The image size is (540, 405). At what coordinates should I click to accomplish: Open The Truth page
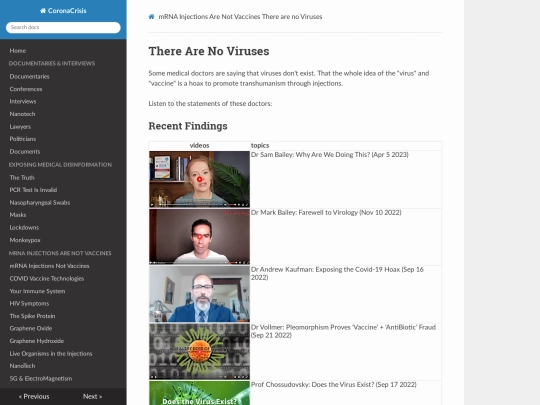[22, 178]
